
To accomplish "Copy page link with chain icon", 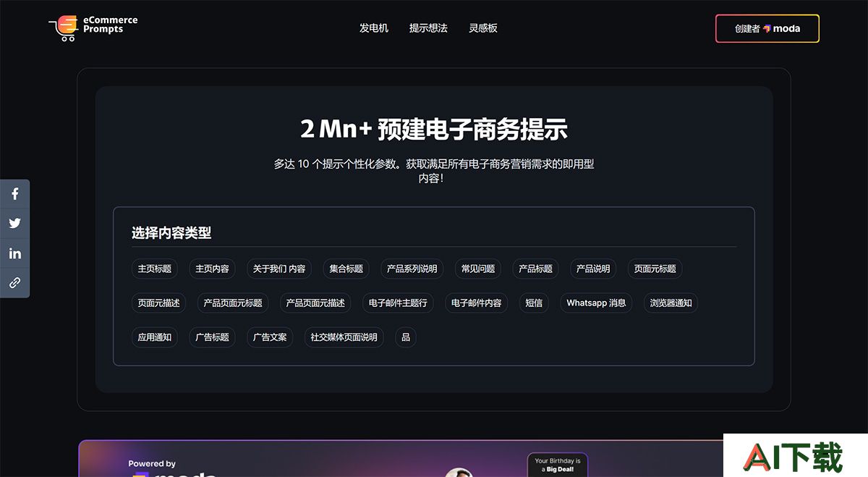I will click(15, 283).
